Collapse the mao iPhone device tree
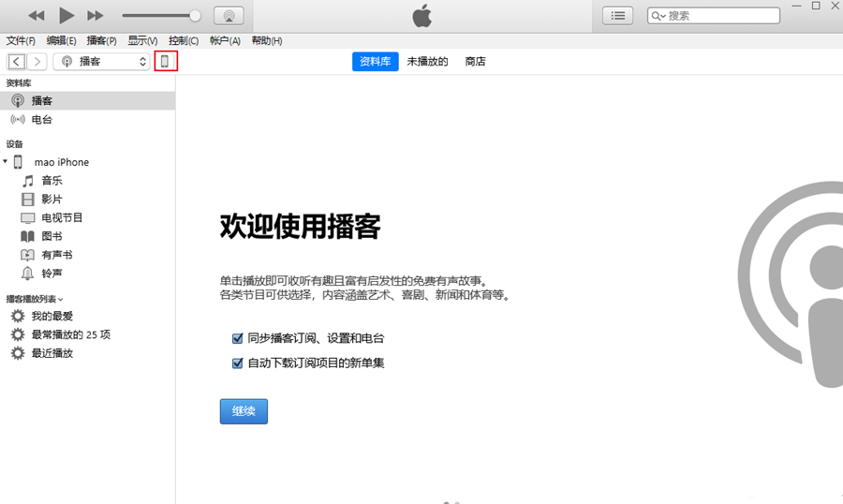Viewport: 843px width, 504px height. click(x=6, y=161)
